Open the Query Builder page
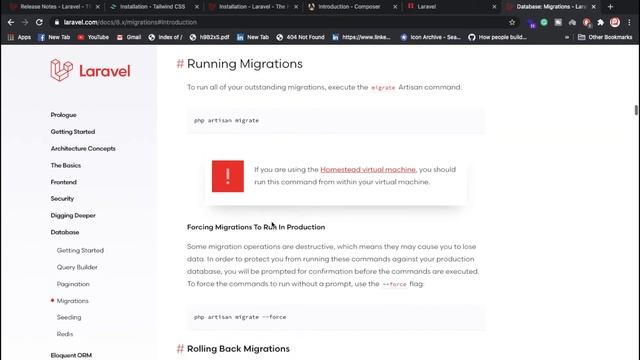The height and width of the screenshot is (360, 640). click(x=77, y=267)
